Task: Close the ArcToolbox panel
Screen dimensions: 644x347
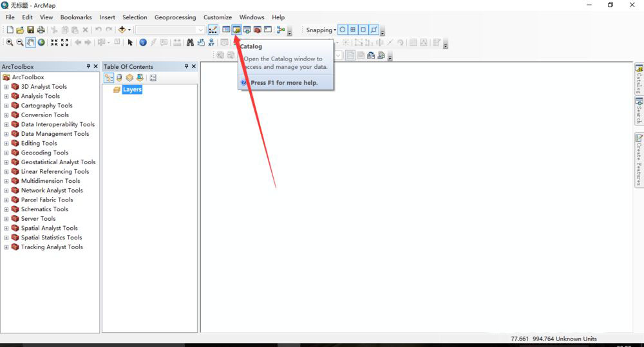Action: [96, 66]
